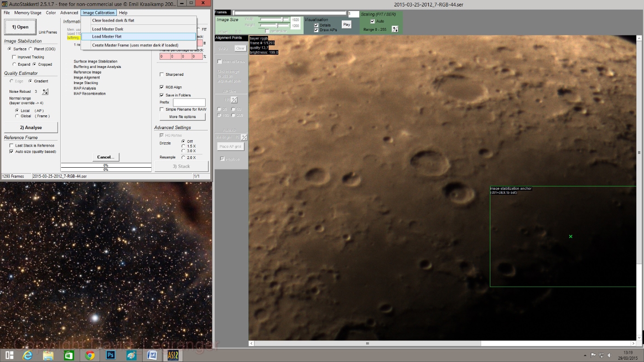Click the Noise Robust adjust arrows icon
The image size is (644, 362).
click(45, 92)
